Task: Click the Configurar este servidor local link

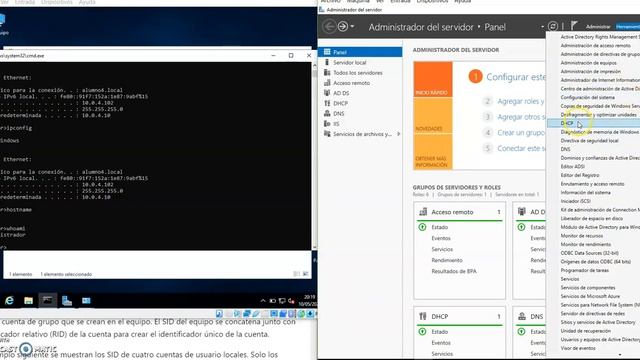Action: tap(516, 77)
